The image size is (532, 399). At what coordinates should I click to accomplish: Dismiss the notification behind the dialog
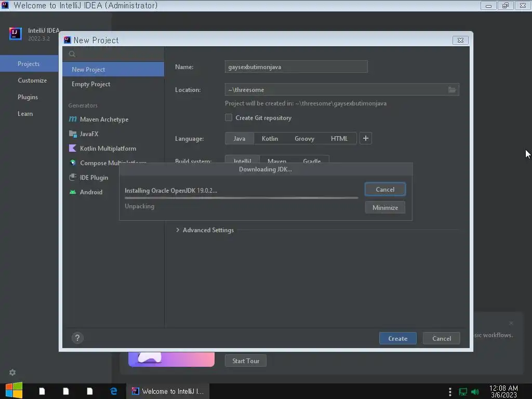(x=511, y=323)
